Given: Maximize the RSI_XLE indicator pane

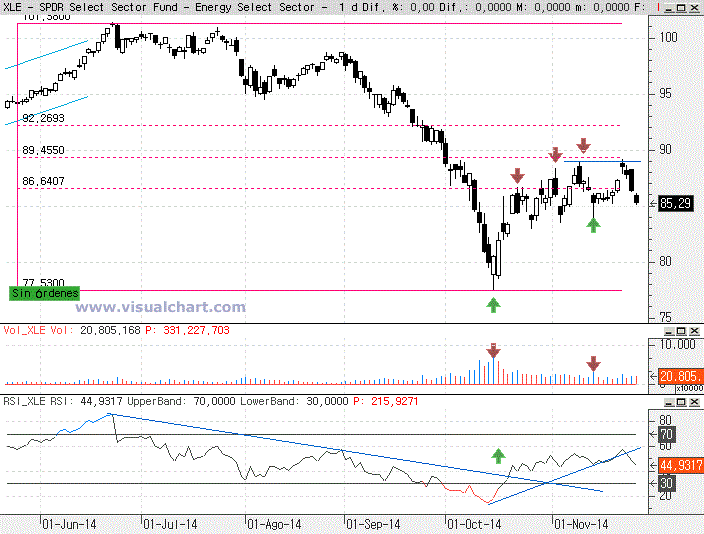Looking at the screenshot, I should (681, 402).
